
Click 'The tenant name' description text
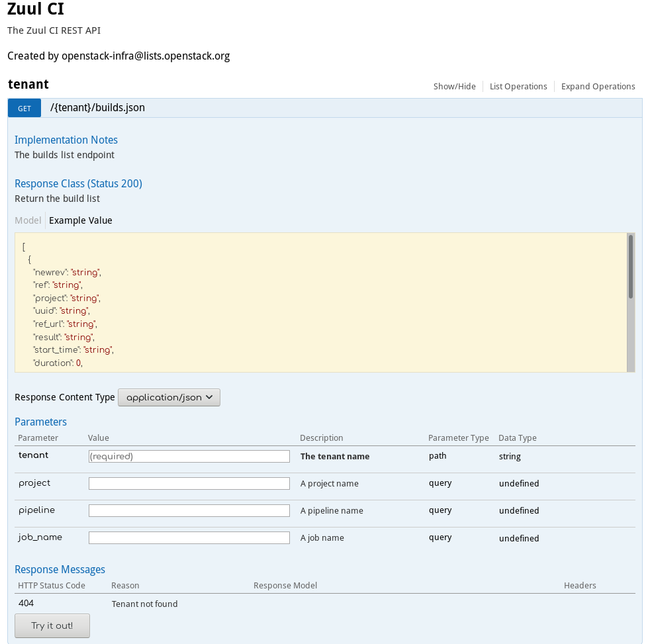pyautogui.click(x=335, y=456)
